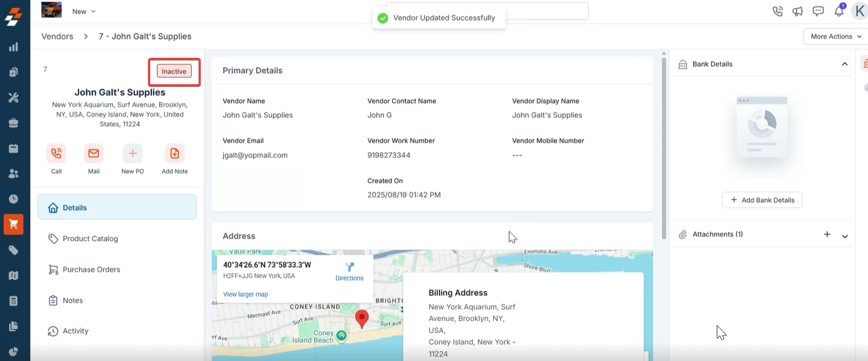Click the Mail vendor icon

[x=94, y=153]
